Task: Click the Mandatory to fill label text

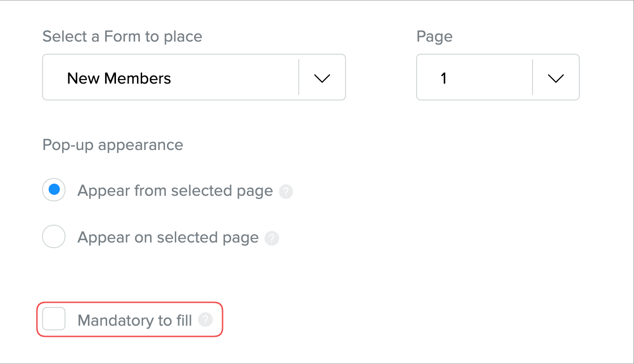Action: pyautogui.click(x=135, y=320)
